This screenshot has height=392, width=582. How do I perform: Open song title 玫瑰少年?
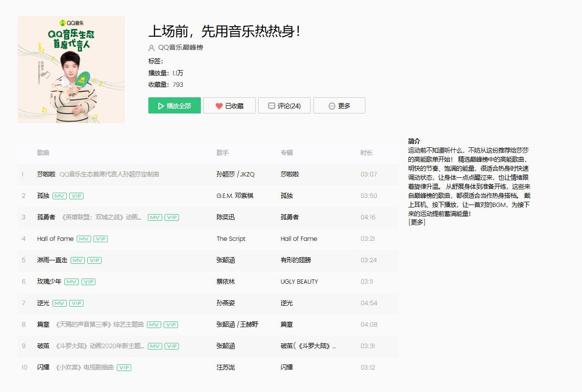[x=49, y=282]
